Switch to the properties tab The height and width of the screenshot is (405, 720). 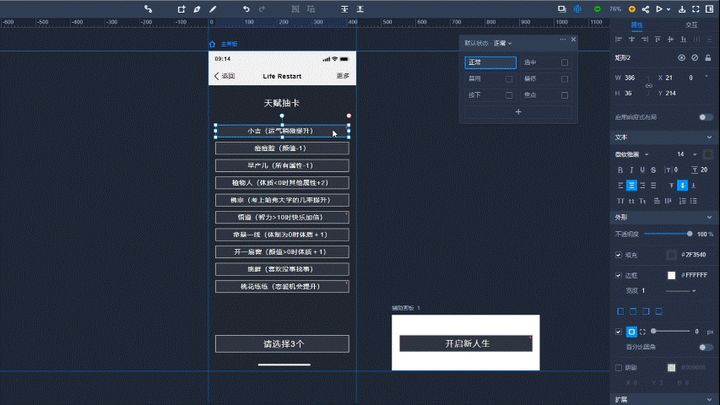pyautogui.click(x=636, y=25)
